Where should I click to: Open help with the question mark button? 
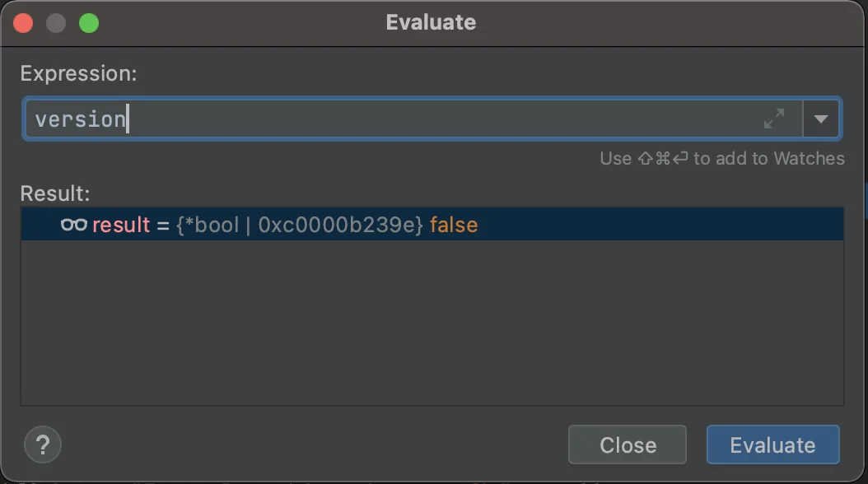[43, 445]
